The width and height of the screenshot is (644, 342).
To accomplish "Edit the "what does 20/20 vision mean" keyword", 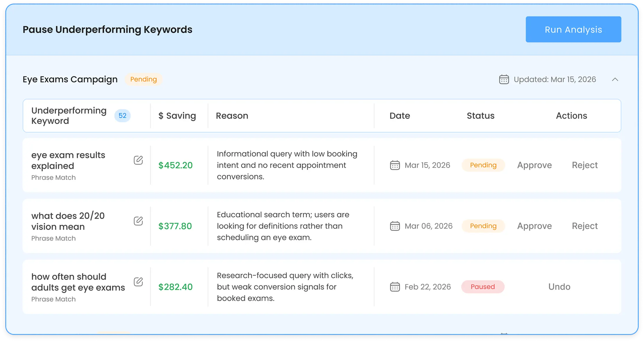I will pyautogui.click(x=138, y=221).
